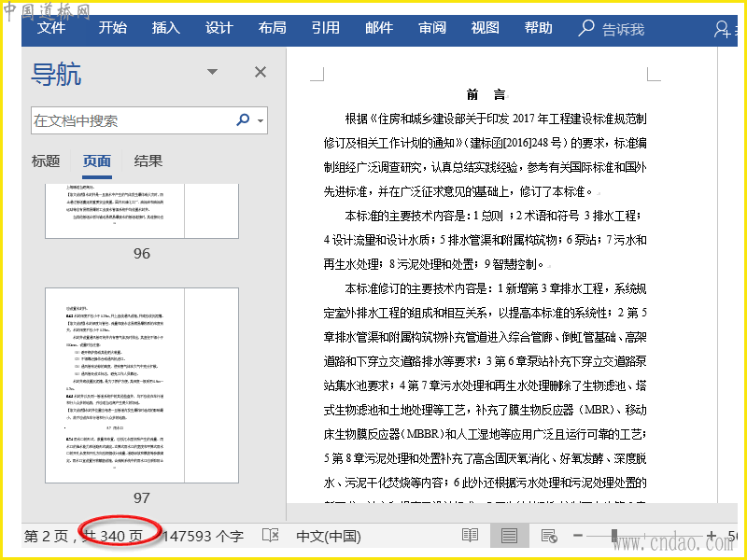
Task: Click the proofing book icon in status bar
Action: click(271, 535)
